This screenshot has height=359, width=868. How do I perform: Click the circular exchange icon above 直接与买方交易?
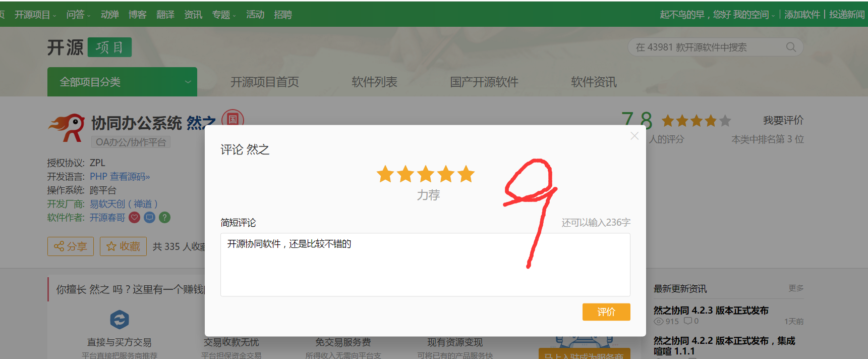(x=120, y=320)
